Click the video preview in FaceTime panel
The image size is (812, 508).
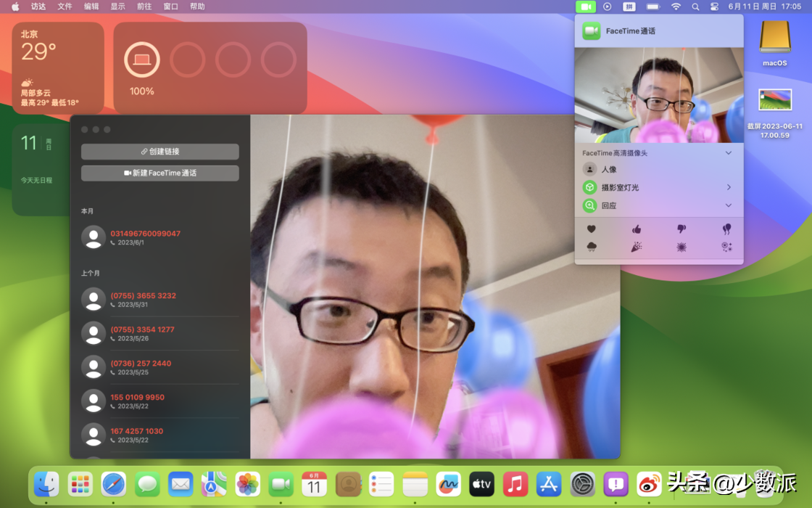click(659, 95)
